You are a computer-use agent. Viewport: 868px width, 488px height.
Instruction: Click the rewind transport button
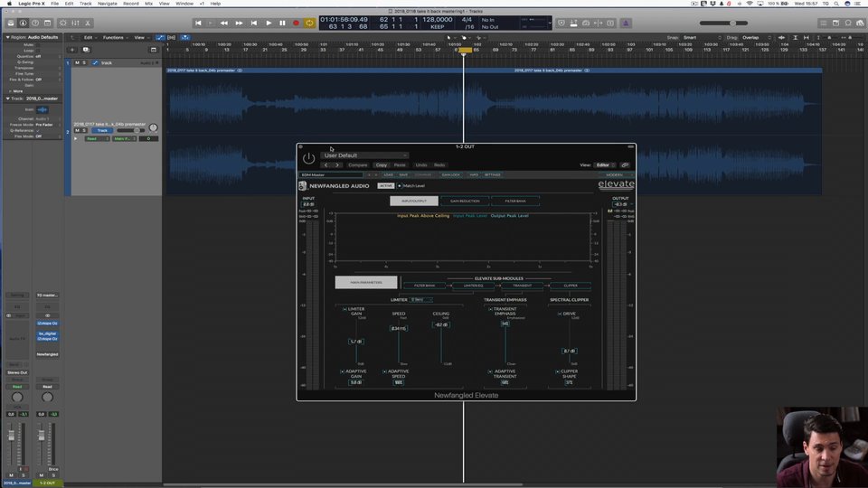click(x=223, y=23)
